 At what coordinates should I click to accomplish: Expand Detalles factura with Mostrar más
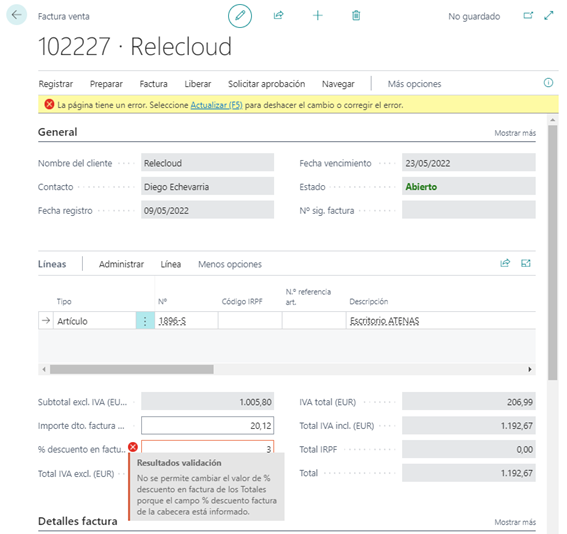click(515, 522)
